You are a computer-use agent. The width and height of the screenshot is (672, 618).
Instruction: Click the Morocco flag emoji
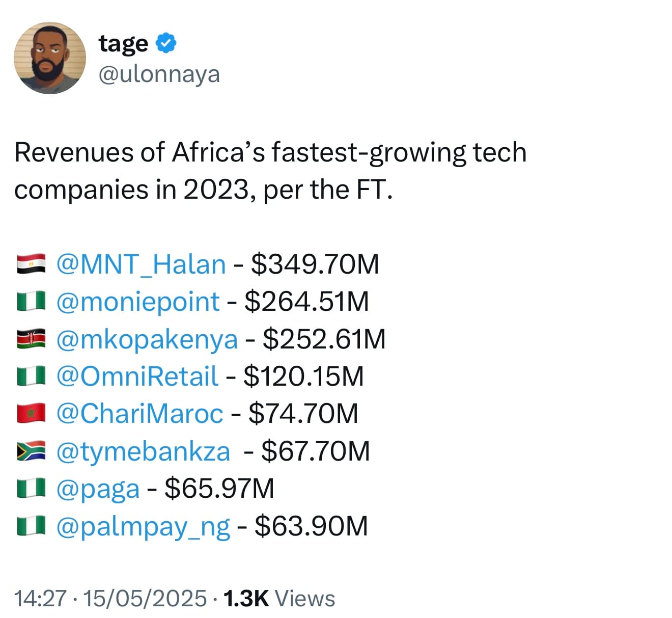[32, 413]
